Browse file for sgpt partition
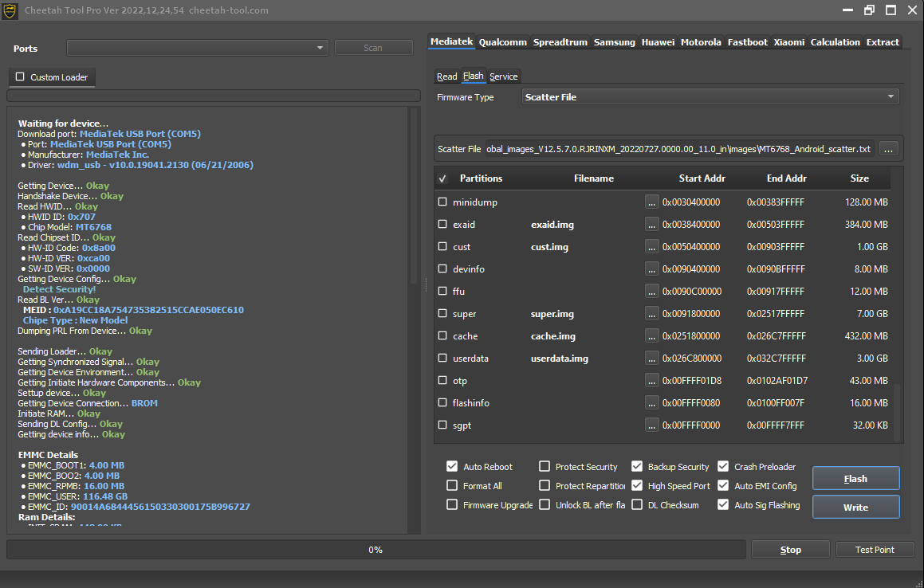The width and height of the screenshot is (924, 588). [x=651, y=425]
